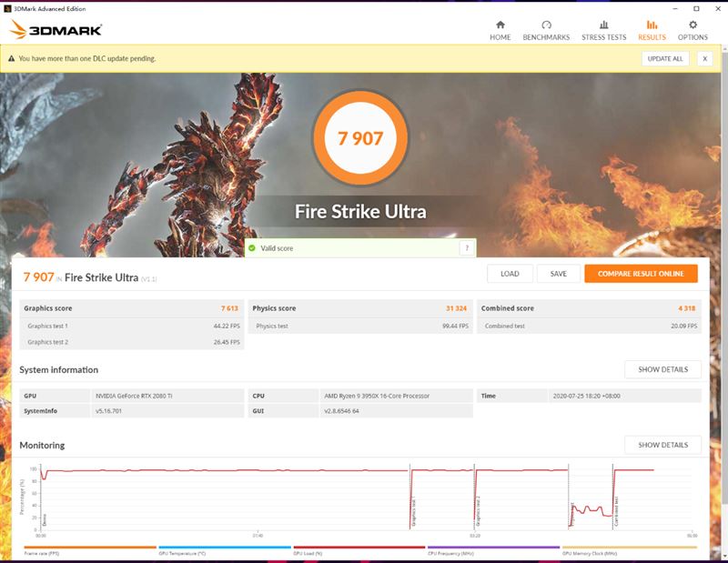Select the Graphics test 1 row
The image size is (728, 563).
(132, 326)
